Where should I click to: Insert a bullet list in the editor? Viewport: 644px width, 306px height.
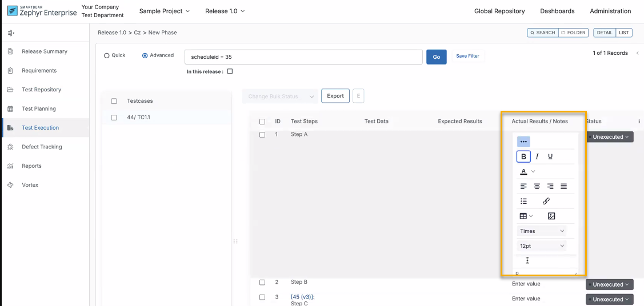tap(523, 201)
